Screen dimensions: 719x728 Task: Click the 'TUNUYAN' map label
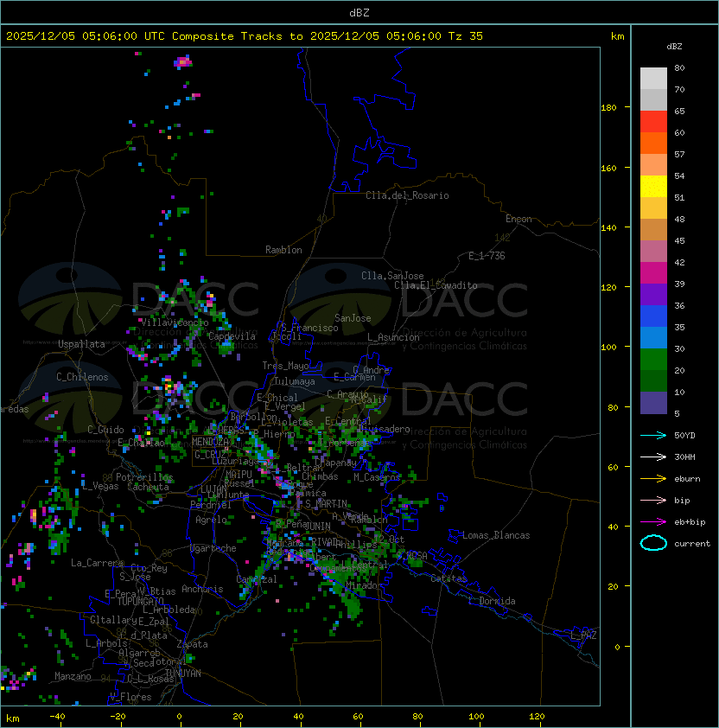tap(183, 674)
